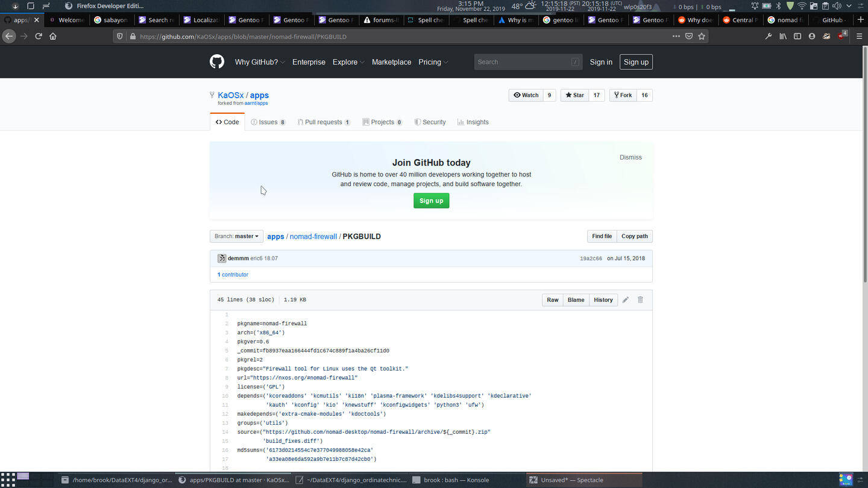View the Raw file
Image resolution: width=868 pixels, height=488 pixels.
click(552, 299)
